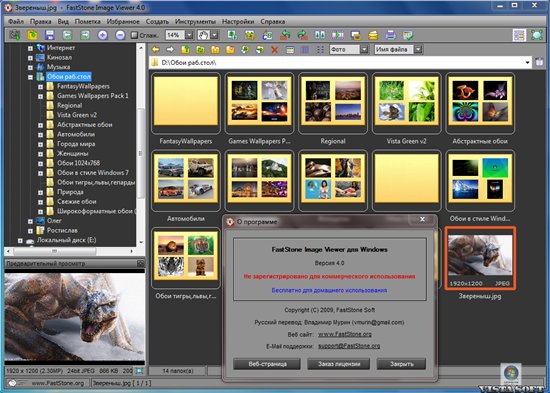
Task: Switch to List view dotted icon
Action: (x=320, y=50)
